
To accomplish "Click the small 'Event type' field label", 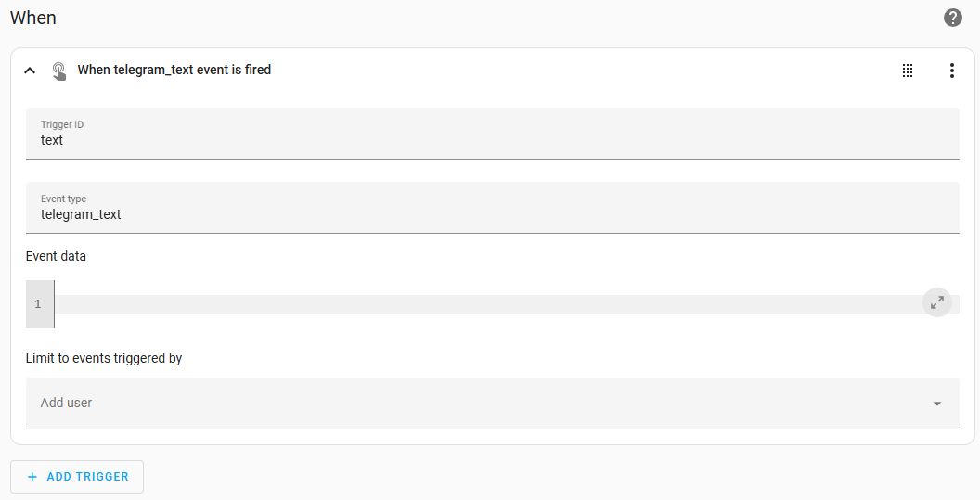I will click(x=63, y=199).
